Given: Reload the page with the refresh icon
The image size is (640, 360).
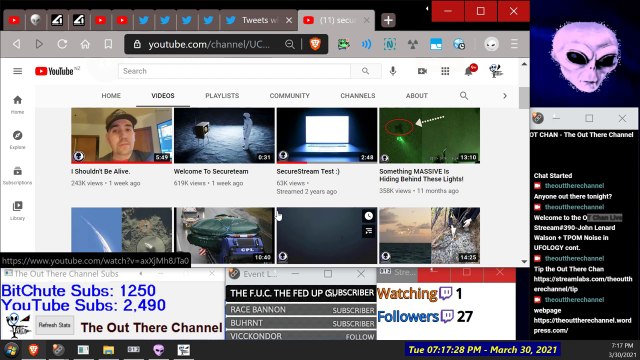Looking at the screenshot, I should [62, 44].
